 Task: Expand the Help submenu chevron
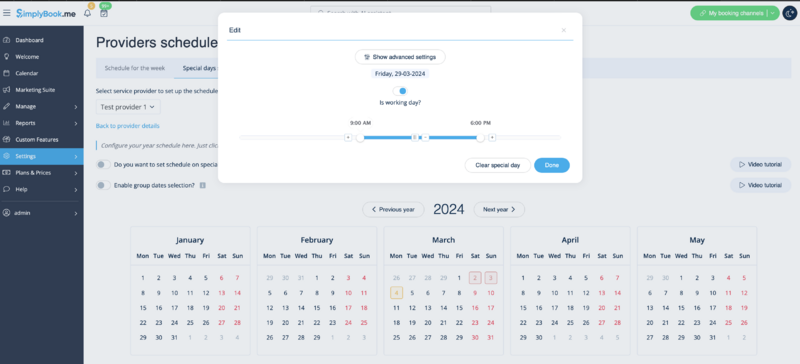[x=76, y=189]
